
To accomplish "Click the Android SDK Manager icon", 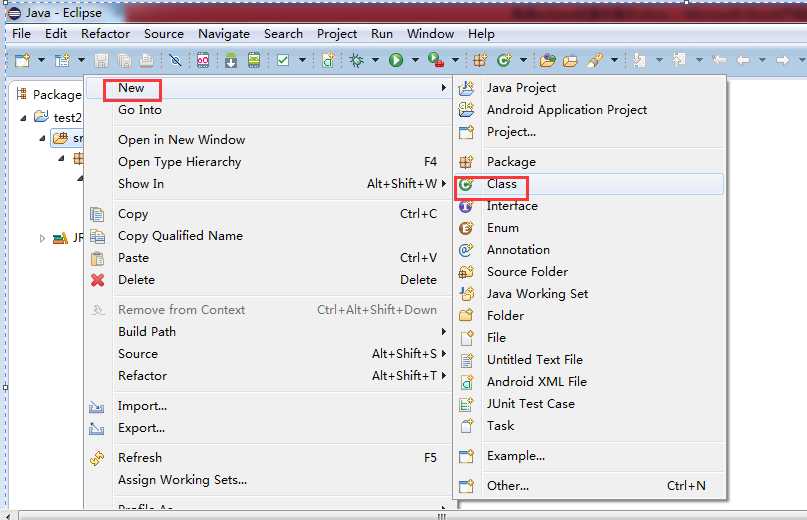I will point(231,60).
